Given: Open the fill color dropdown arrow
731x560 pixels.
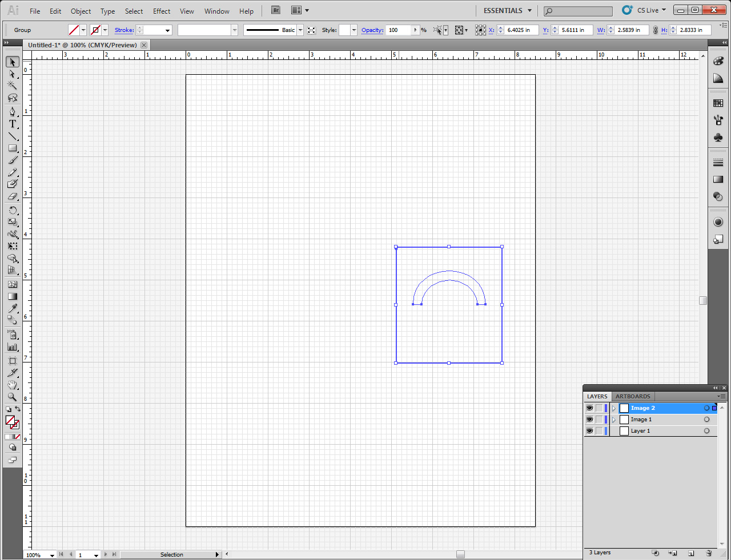Looking at the screenshot, I should tap(83, 30).
